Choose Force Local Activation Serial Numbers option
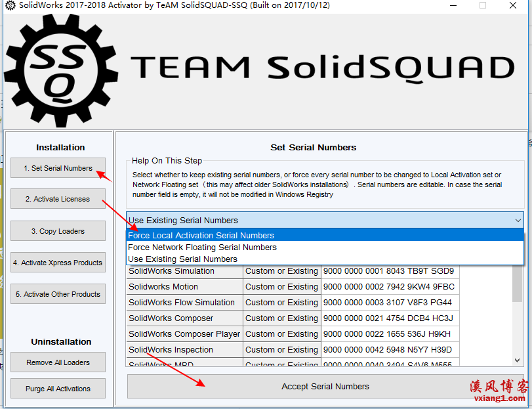 [325, 235]
